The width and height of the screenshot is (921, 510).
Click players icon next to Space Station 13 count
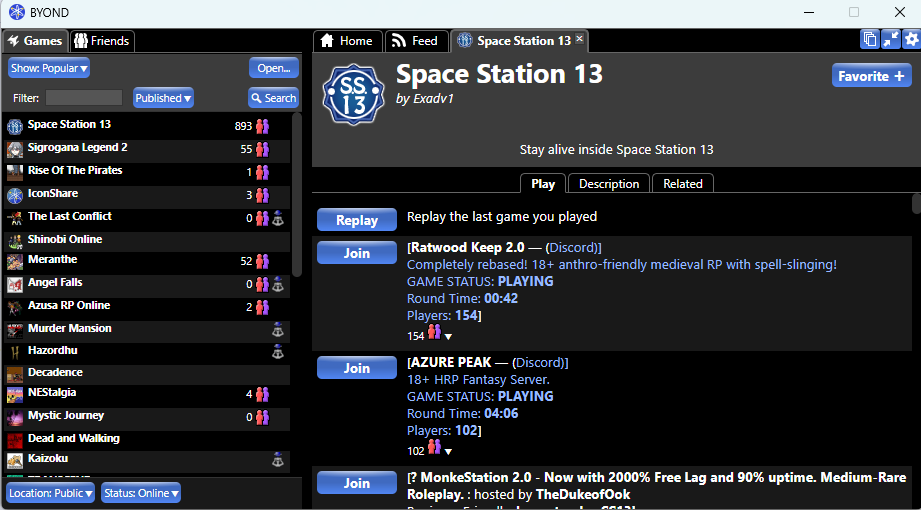[262, 126]
